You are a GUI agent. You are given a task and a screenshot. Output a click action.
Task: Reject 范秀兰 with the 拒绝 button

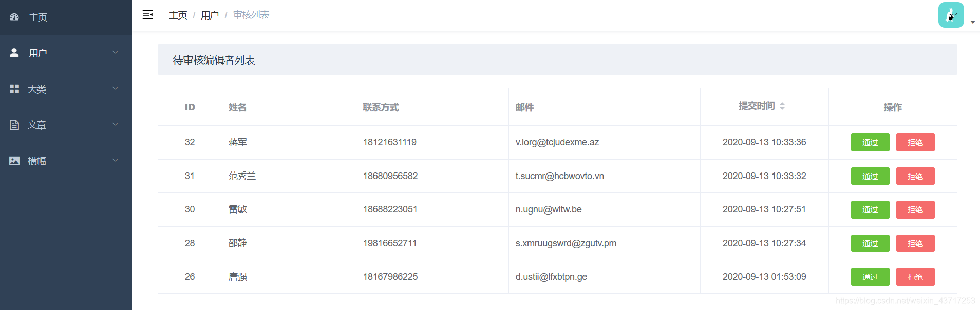pyautogui.click(x=915, y=176)
